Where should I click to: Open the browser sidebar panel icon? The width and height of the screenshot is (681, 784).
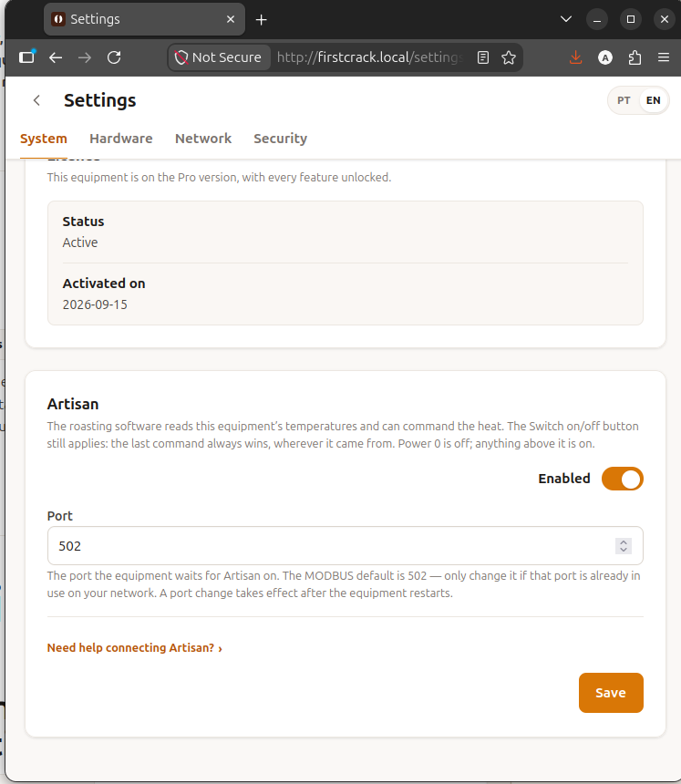coord(27,57)
